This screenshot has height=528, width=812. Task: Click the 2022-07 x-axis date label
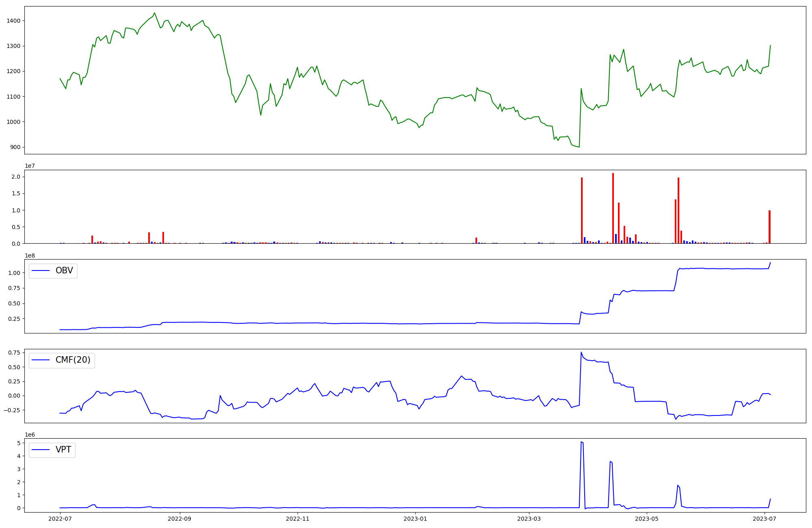coord(60,518)
